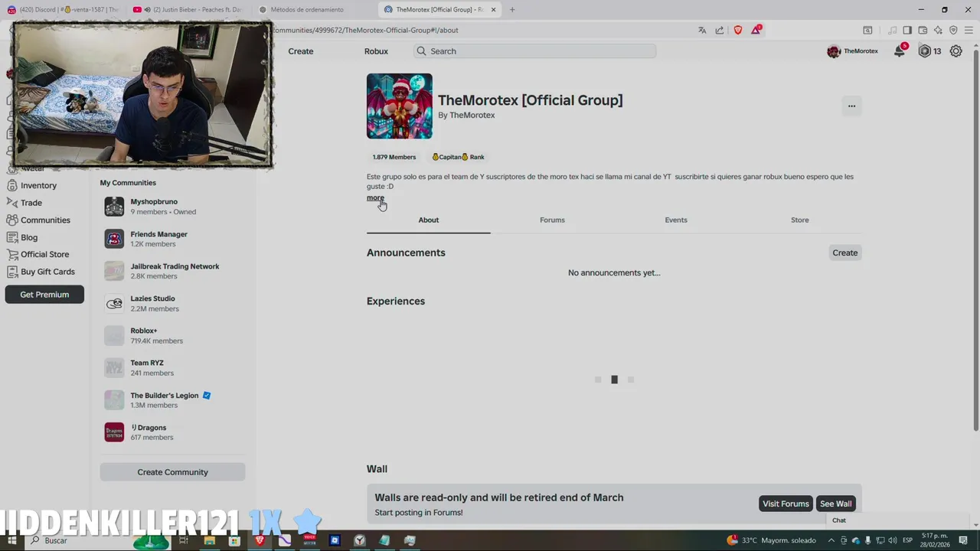This screenshot has width=980, height=551.
Task: Open File Explorer from the taskbar
Action: pyautogui.click(x=209, y=540)
